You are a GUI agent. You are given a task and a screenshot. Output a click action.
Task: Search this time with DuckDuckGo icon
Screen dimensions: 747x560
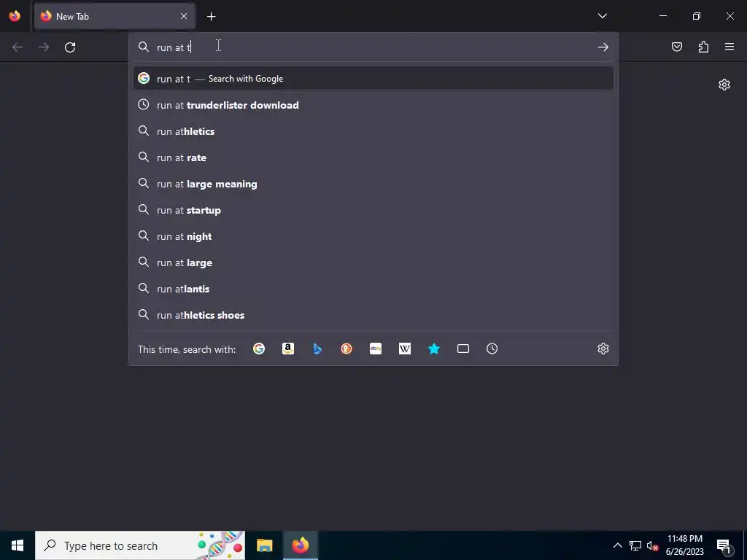coord(347,349)
